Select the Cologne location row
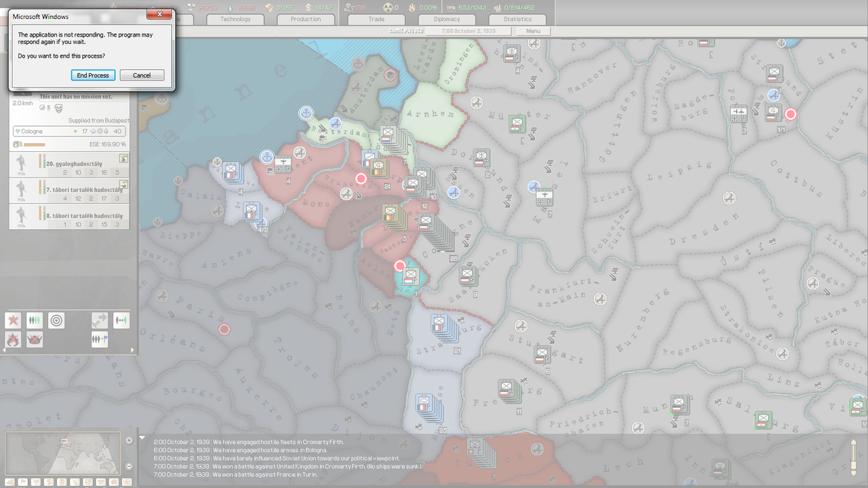Screen dimensions: 868x488 [x=70, y=131]
